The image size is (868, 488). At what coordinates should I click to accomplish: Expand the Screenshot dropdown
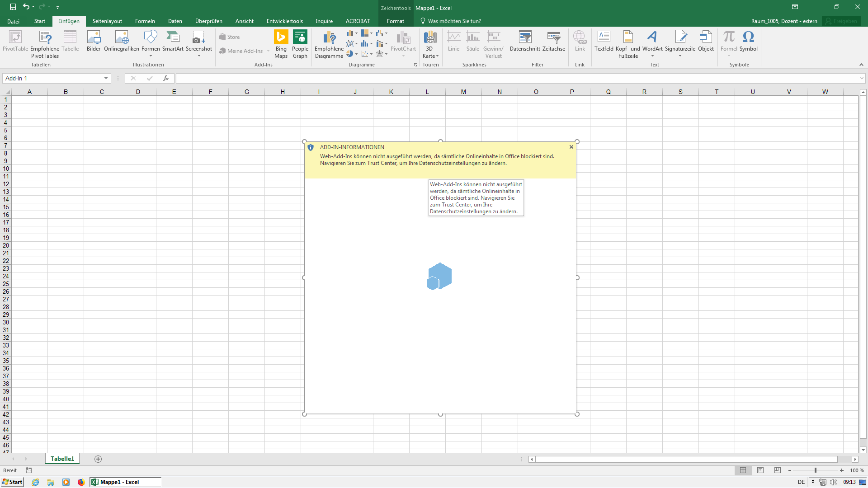tap(199, 56)
